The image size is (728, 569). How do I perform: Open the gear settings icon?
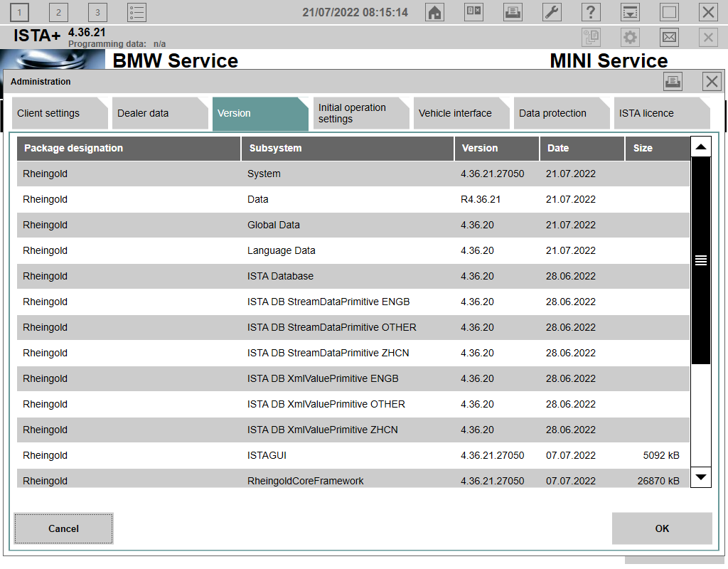pyautogui.click(x=630, y=37)
